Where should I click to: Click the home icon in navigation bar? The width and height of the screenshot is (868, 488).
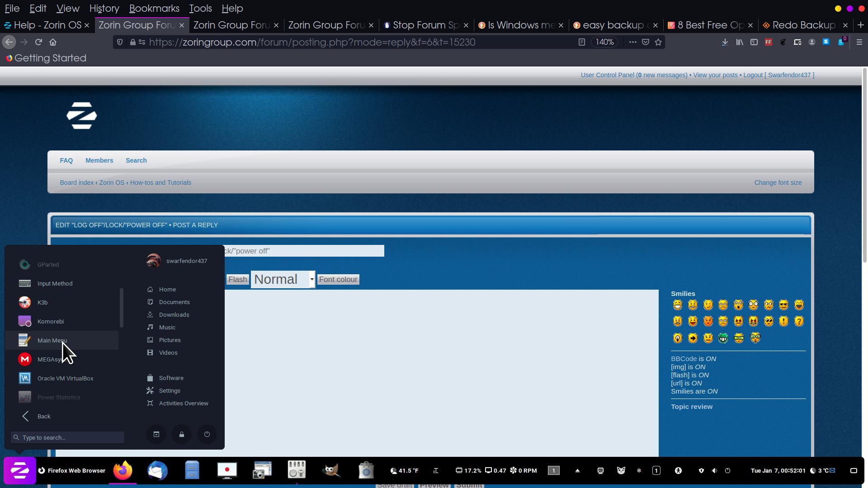[53, 42]
